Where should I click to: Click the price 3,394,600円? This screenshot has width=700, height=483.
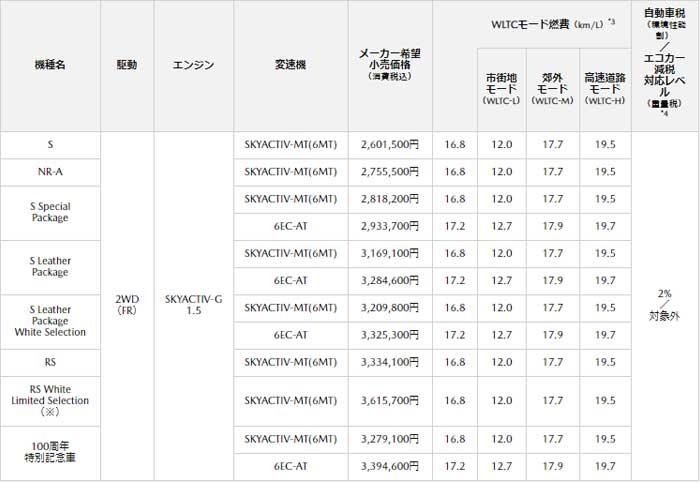point(390,466)
